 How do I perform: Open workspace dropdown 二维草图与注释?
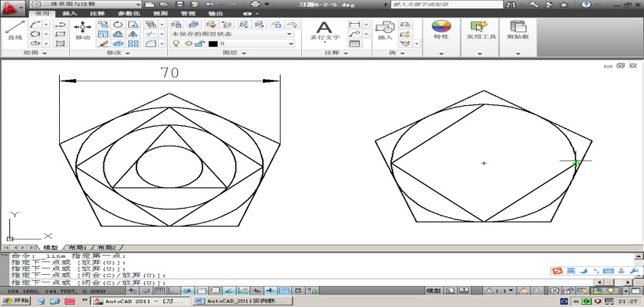tap(85, 4)
